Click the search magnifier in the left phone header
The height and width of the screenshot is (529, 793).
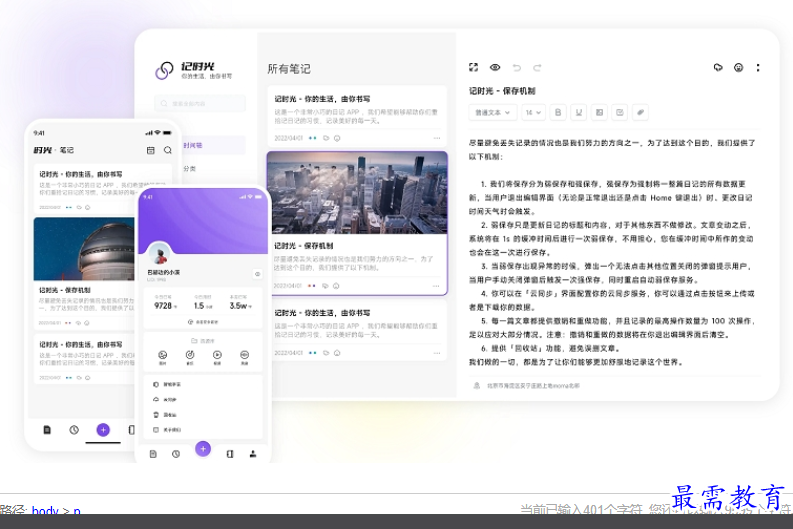click(x=167, y=150)
